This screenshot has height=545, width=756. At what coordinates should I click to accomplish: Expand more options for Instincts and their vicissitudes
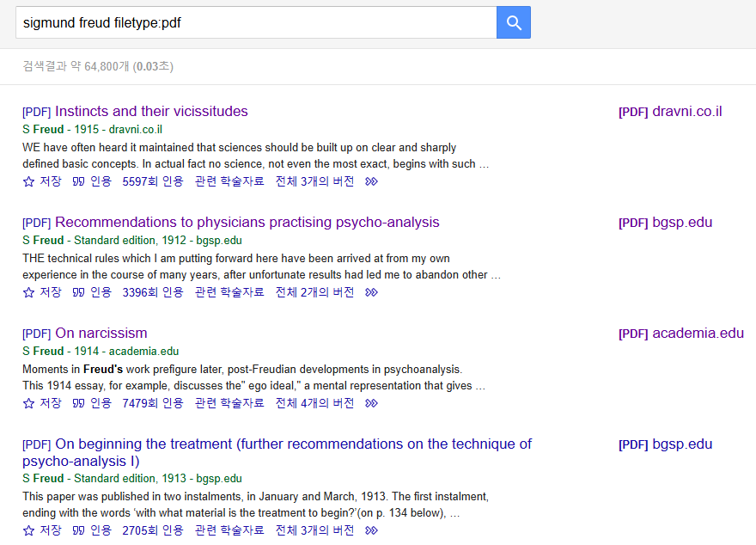pyautogui.click(x=371, y=182)
